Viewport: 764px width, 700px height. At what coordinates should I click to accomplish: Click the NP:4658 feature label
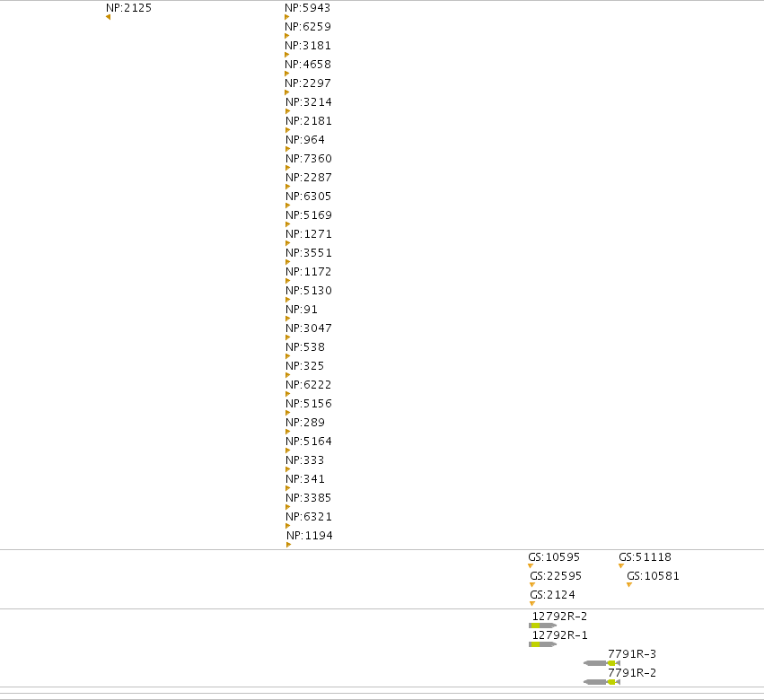coord(308,65)
